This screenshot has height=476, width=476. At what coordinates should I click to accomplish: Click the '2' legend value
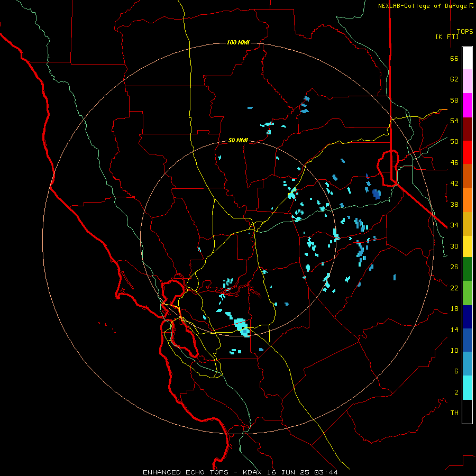(456, 392)
